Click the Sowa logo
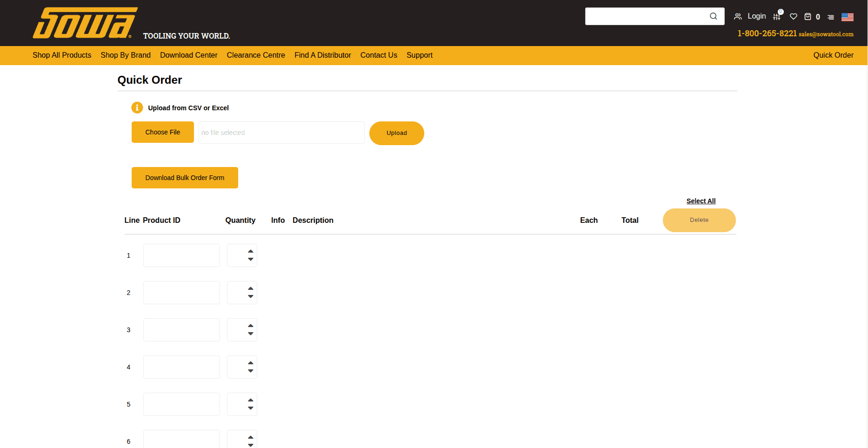The image size is (868, 448). pyautogui.click(x=85, y=23)
